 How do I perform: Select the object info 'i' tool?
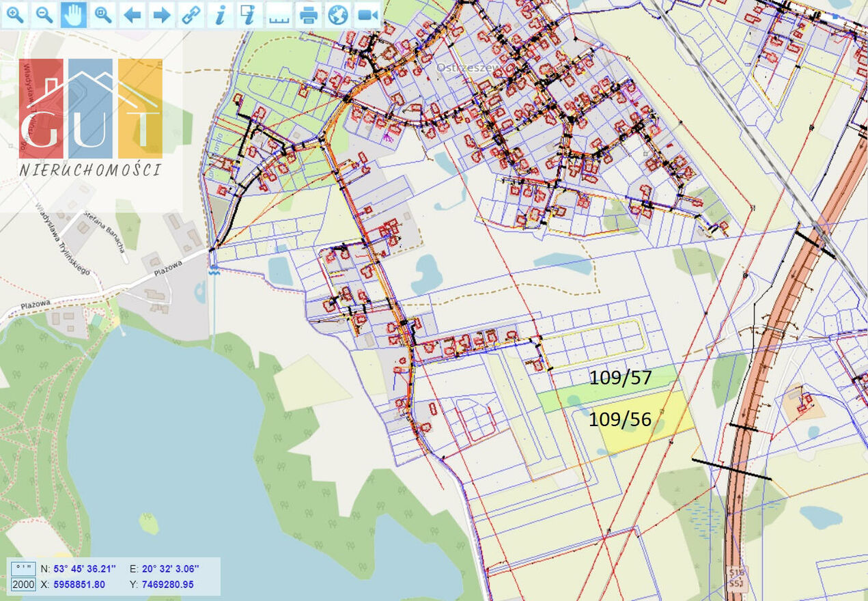click(220, 14)
